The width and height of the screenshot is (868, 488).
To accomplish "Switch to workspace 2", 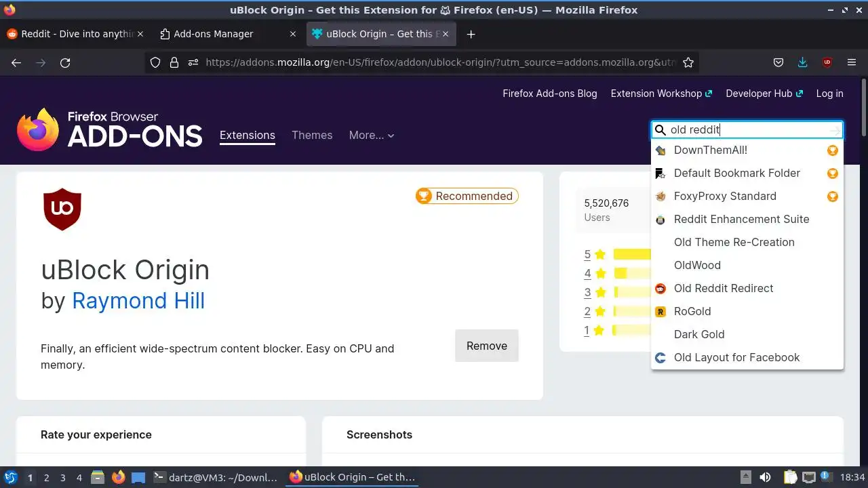I will [x=47, y=477].
